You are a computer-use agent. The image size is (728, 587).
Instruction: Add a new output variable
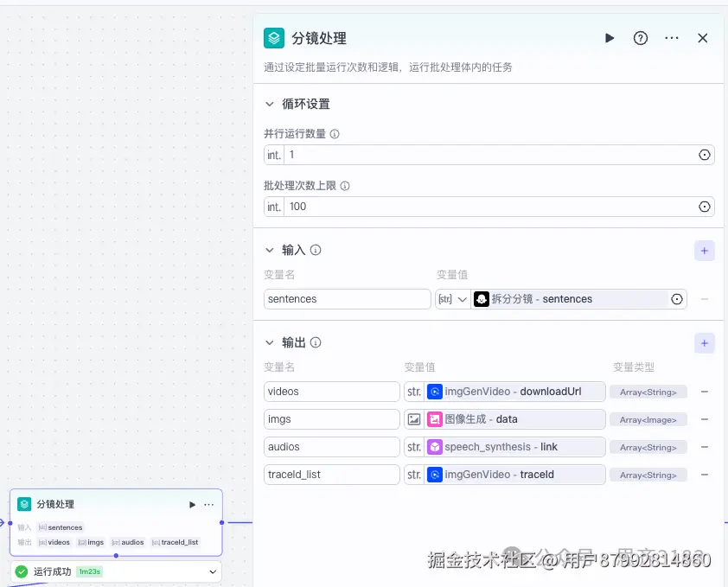[x=705, y=343]
